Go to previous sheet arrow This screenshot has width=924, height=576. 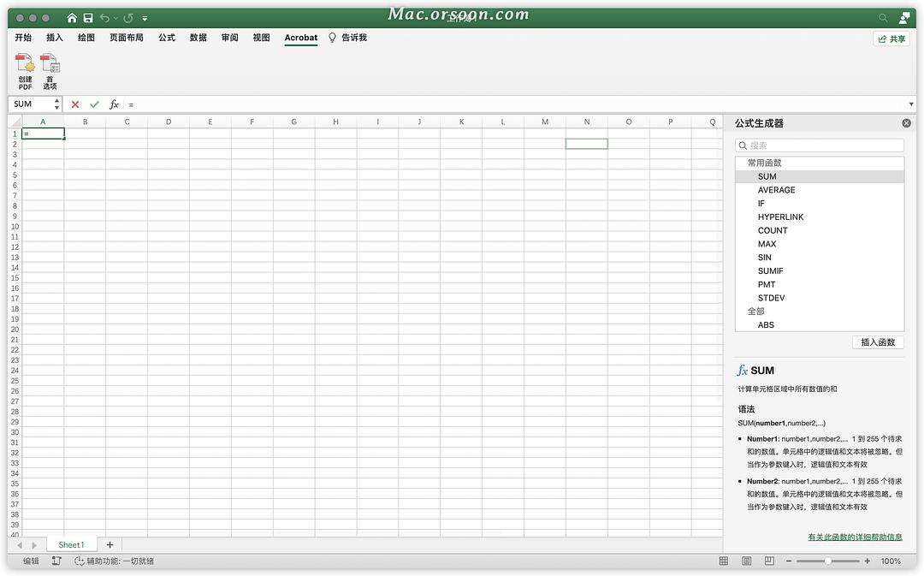tap(20, 546)
